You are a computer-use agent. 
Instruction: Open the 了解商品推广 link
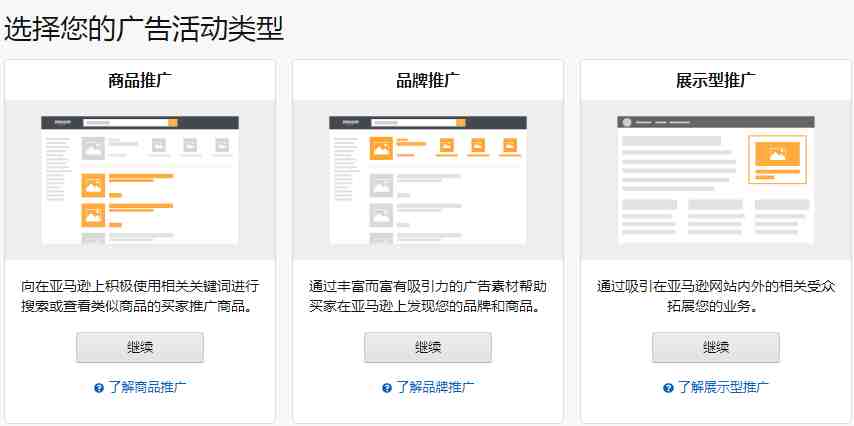click(147, 388)
